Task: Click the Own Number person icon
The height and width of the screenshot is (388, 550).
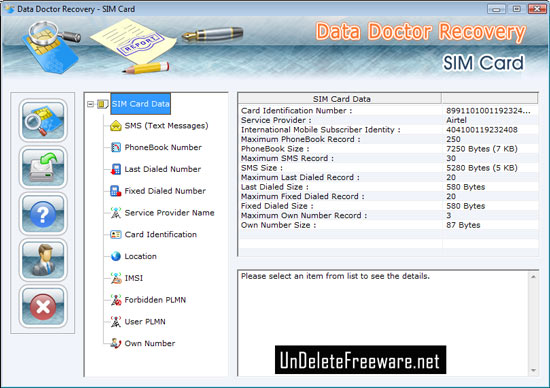Action: point(115,343)
